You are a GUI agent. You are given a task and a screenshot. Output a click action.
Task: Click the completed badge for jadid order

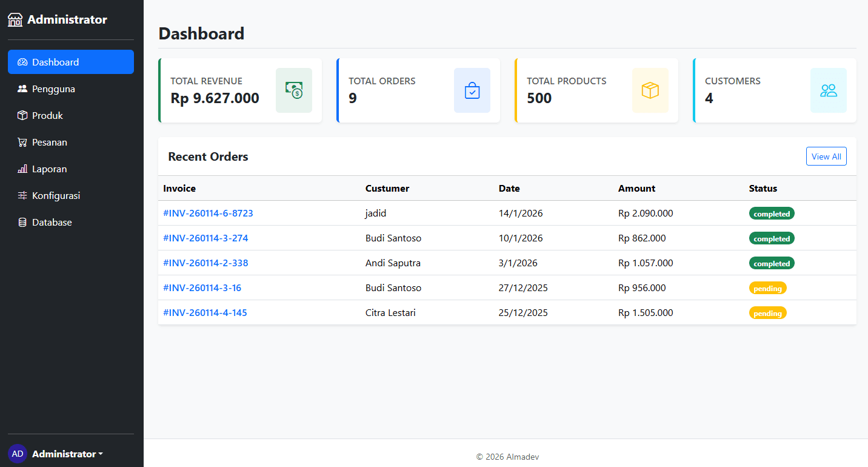[x=772, y=213]
